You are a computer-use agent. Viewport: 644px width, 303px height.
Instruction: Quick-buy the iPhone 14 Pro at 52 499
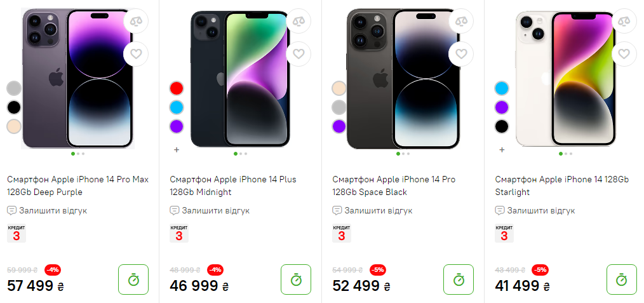pyautogui.click(x=459, y=279)
